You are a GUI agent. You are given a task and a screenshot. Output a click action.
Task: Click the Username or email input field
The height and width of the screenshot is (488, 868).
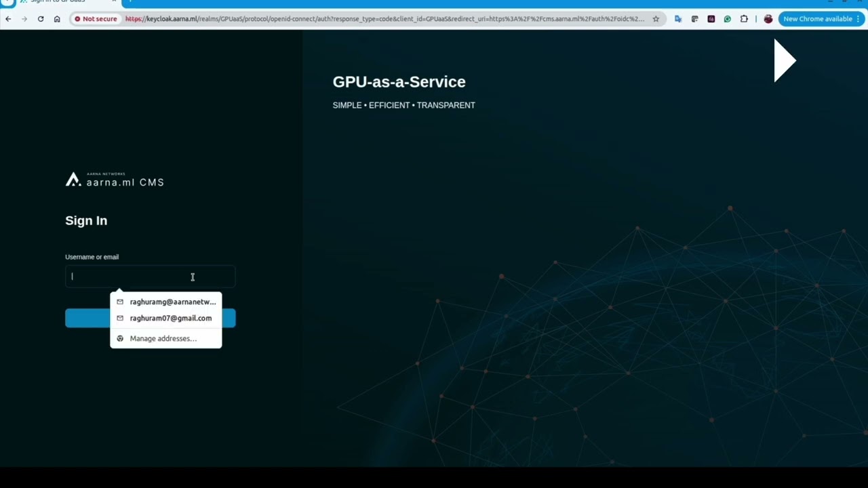tap(150, 277)
